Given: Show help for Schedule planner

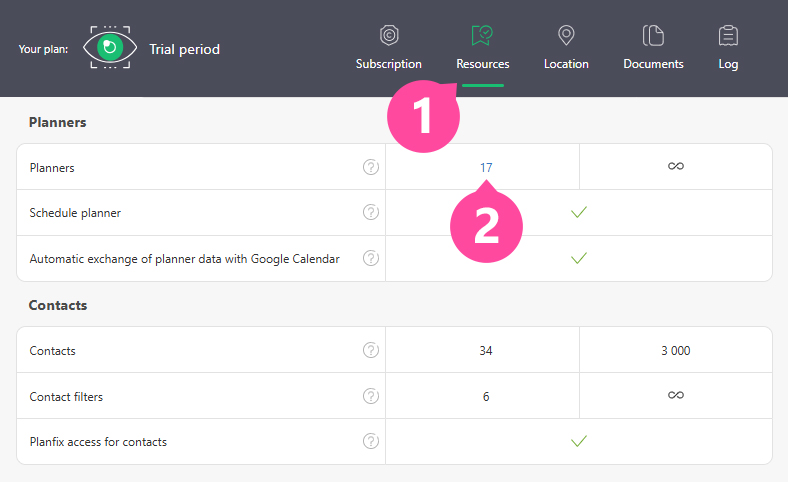Looking at the screenshot, I should click(371, 212).
